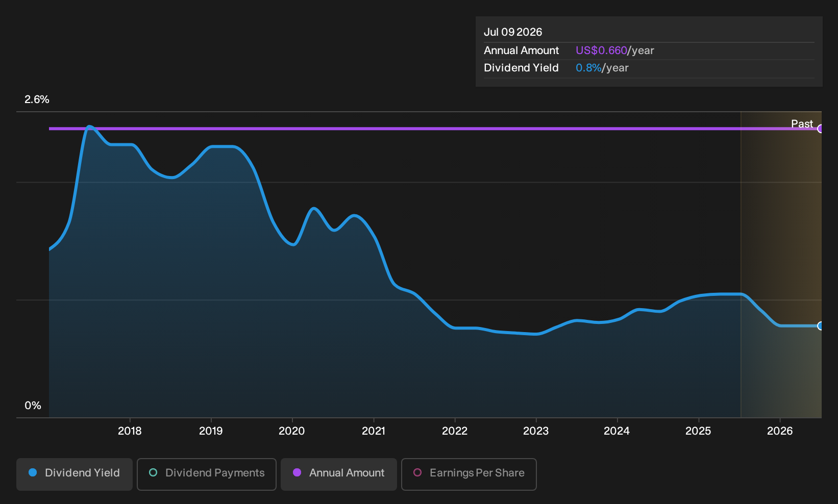Click the 2023 x-axis label
Image resolution: width=838 pixels, height=504 pixels.
tap(536, 431)
